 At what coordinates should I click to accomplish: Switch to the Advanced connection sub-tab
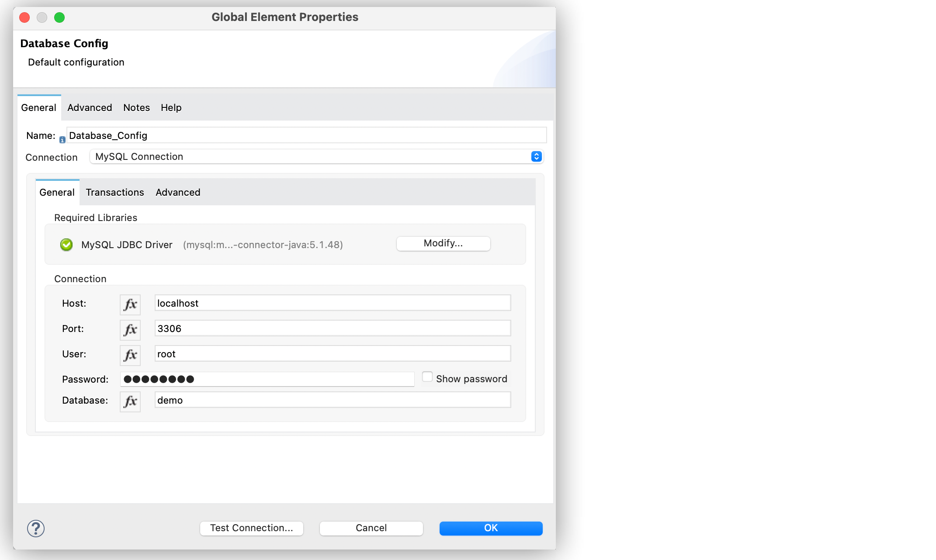[x=178, y=192]
